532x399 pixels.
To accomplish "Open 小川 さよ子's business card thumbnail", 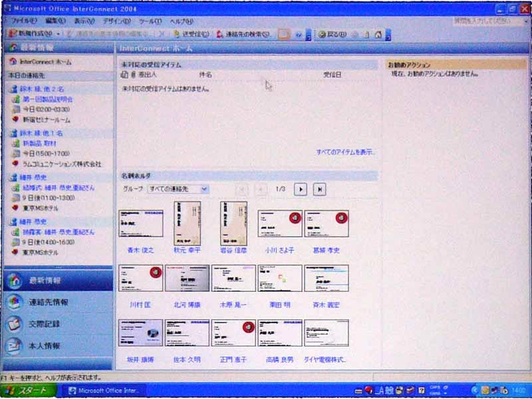I will click(x=280, y=223).
